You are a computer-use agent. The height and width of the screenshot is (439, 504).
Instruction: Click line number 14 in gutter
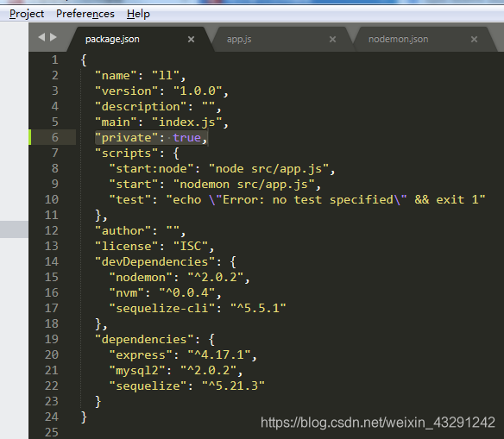coord(52,261)
